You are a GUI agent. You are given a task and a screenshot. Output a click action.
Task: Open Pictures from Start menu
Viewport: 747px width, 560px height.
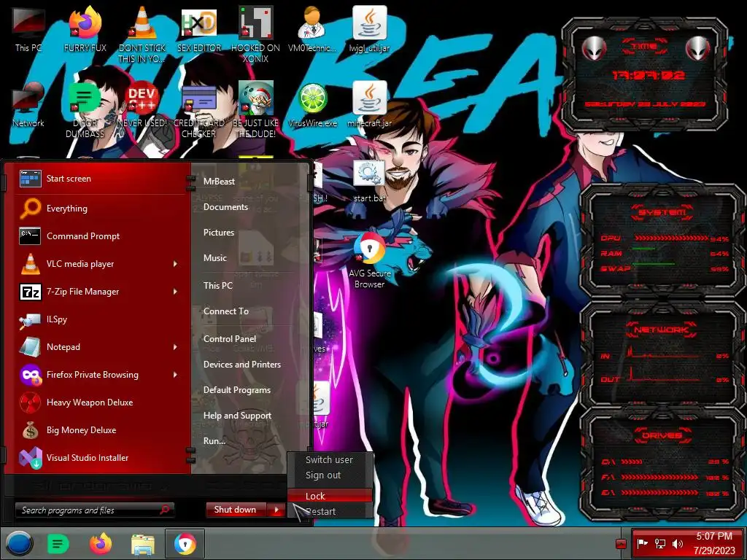(x=219, y=233)
